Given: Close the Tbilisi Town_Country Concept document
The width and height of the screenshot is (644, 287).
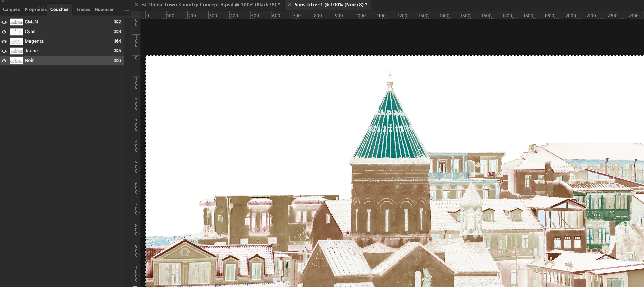Looking at the screenshot, I should (x=136, y=5).
